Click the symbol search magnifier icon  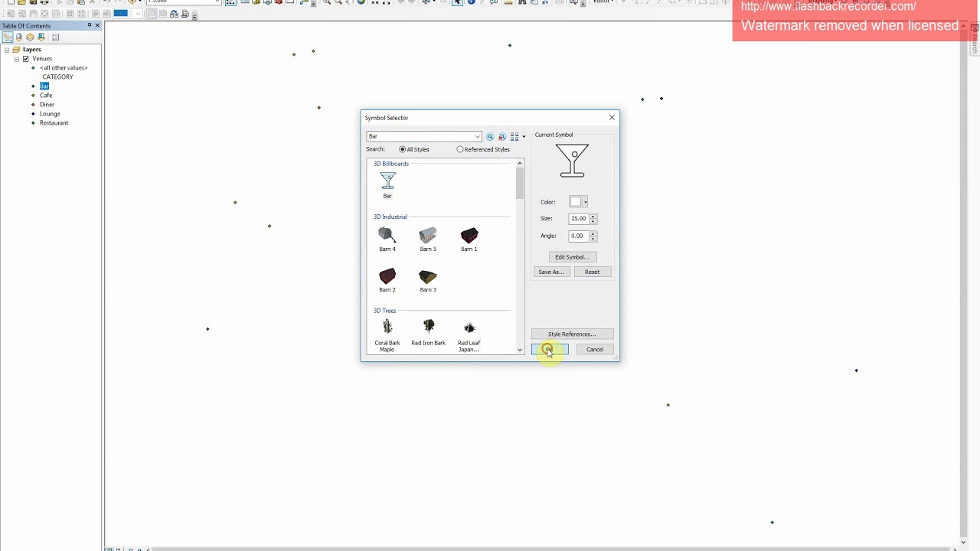click(x=490, y=136)
